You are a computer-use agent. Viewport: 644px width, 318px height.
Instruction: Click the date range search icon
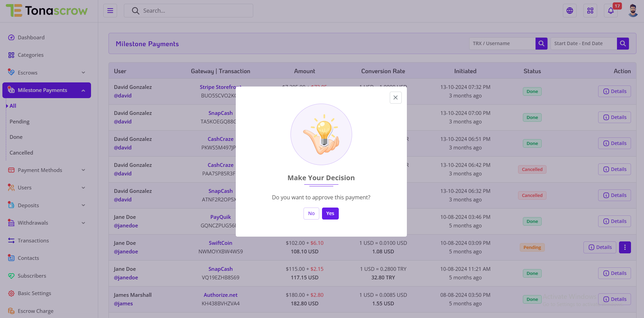[623, 43]
